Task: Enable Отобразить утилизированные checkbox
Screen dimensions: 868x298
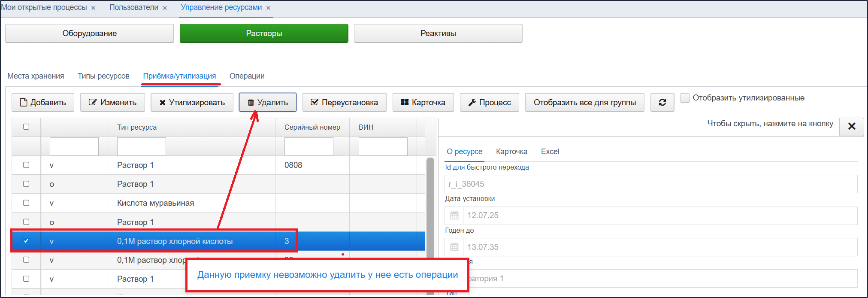Action: tap(685, 98)
